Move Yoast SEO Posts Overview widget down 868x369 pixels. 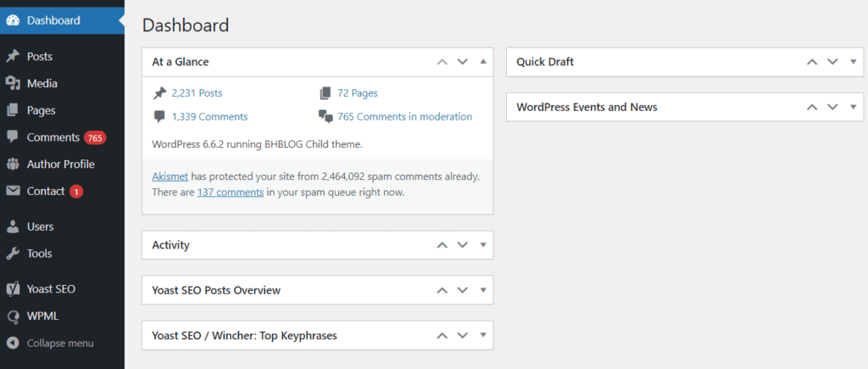click(462, 290)
